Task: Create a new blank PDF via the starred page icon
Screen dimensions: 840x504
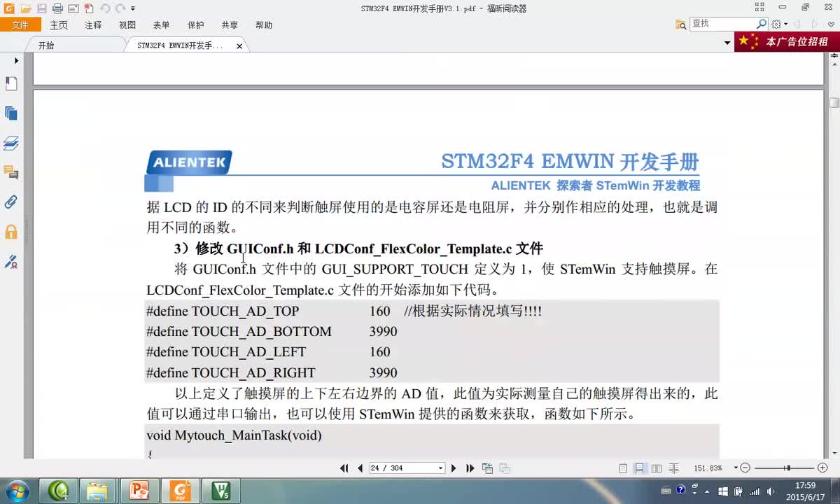Action: click(x=89, y=8)
